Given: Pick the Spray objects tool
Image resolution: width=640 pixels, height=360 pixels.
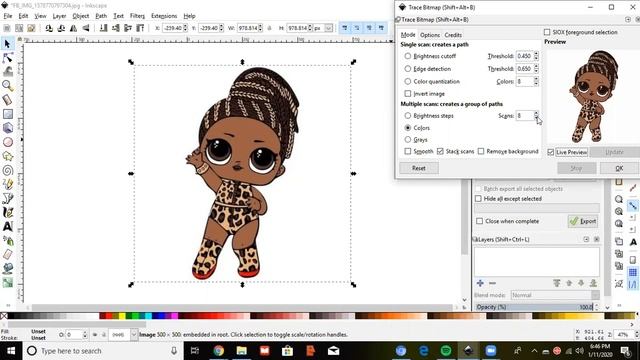Looking at the screenshot, I should coord(7,240).
